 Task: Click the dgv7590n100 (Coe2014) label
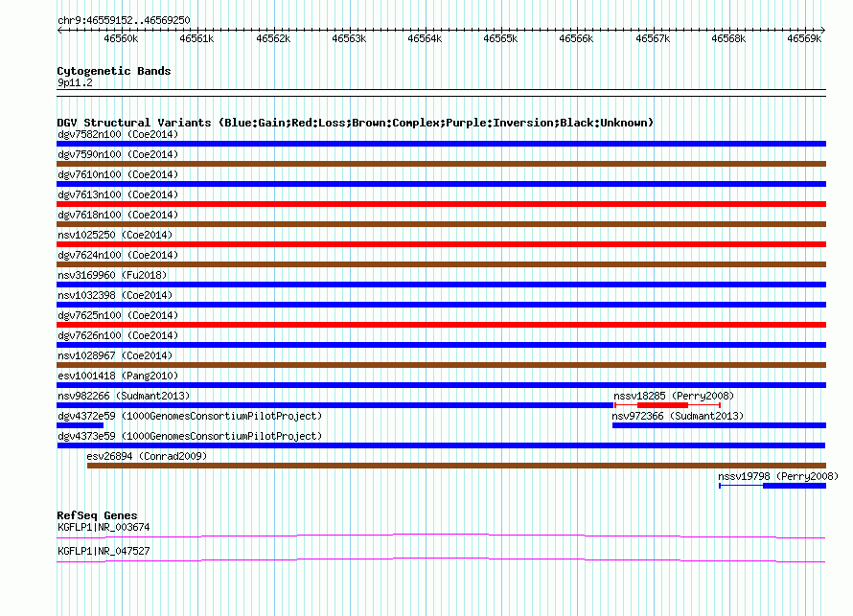pyautogui.click(x=118, y=154)
